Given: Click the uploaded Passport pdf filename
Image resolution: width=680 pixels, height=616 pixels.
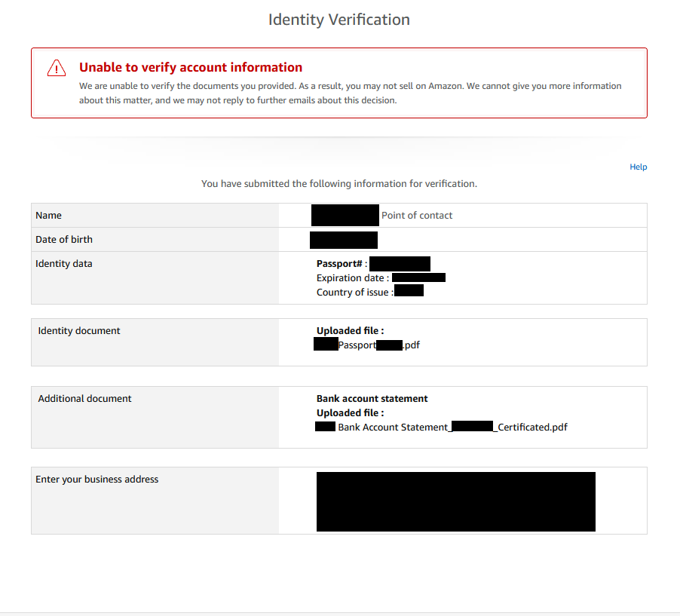Looking at the screenshot, I should pyautogui.click(x=367, y=345).
